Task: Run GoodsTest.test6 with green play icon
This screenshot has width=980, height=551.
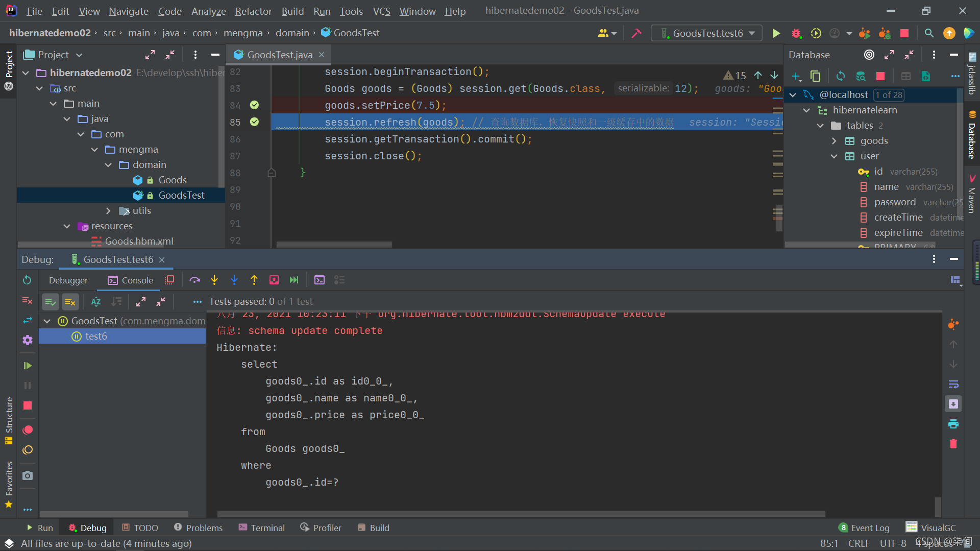Action: pyautogui.click(x=776, y=33)
